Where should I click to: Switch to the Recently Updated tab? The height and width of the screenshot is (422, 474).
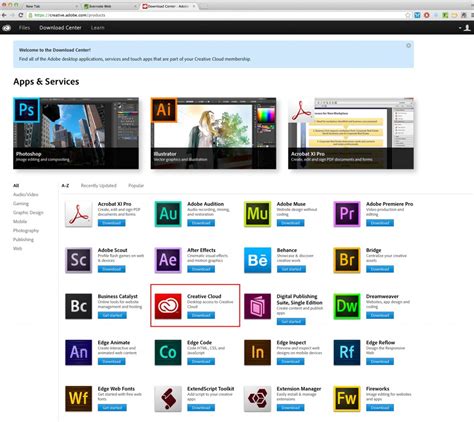click(x=99, y=185)
